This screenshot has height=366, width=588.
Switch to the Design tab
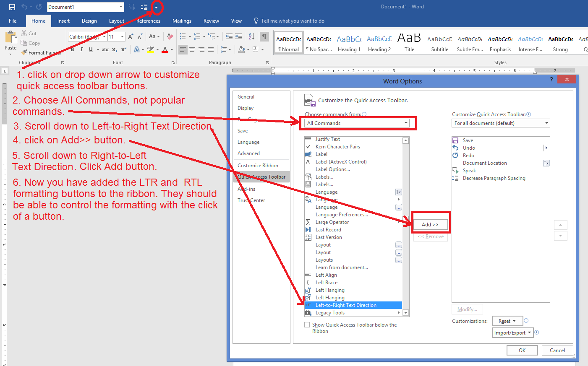pos(89,21)
